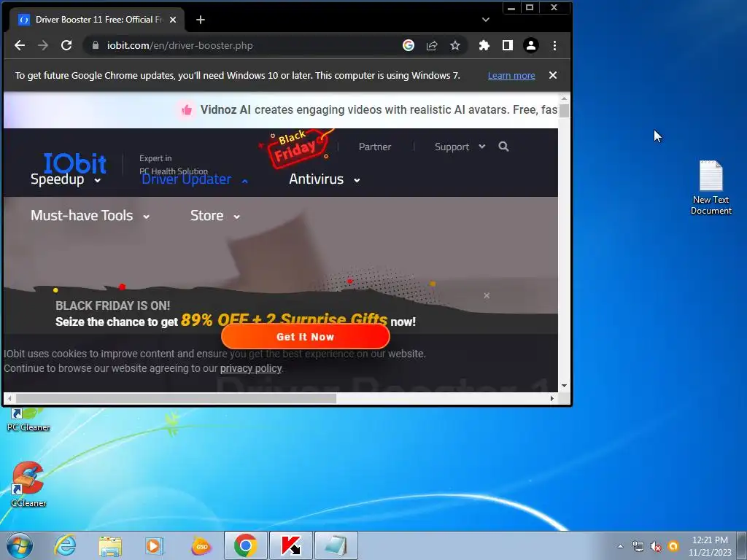Open Chrome extensions puzzle icon

tap(484, 45)
